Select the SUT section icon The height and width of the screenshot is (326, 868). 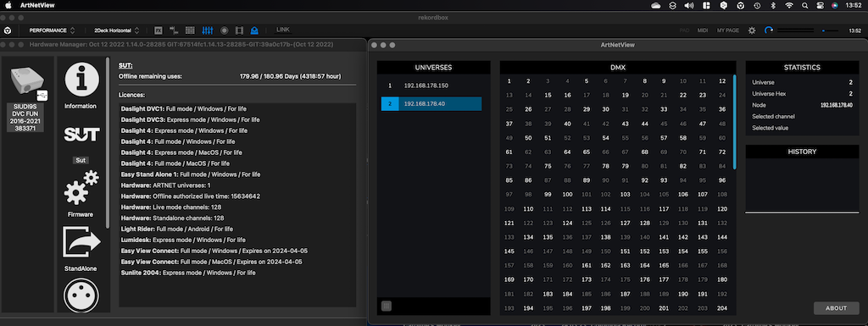click(x=82, y=135)
